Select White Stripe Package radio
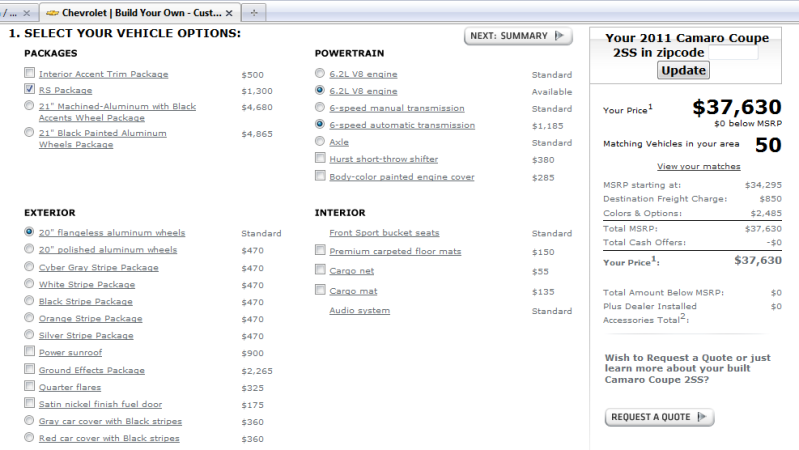This screenshot has width=799, height=450. [x=29, y=283]
